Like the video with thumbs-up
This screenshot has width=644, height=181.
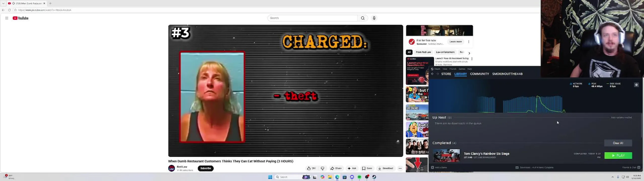pos(311,168)
